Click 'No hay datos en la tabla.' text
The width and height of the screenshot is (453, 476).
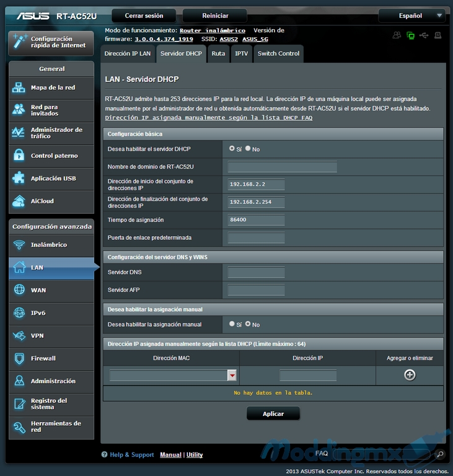[x=273, y=393]
